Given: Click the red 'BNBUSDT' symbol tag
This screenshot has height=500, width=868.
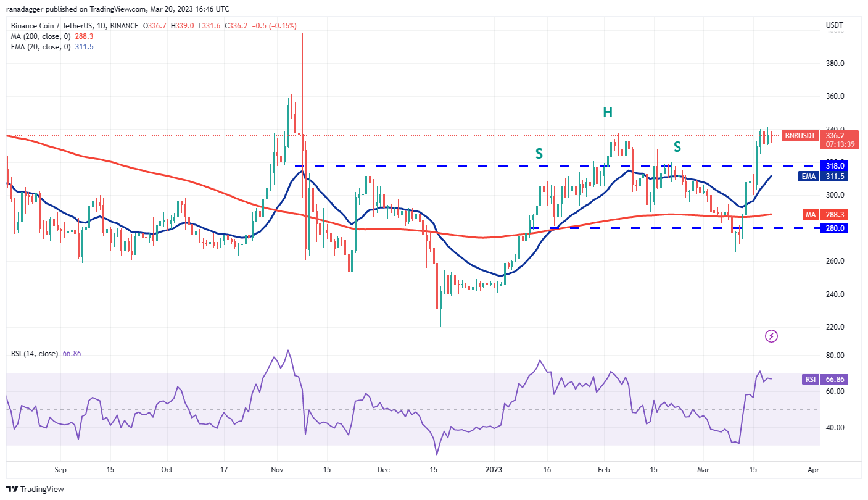Looking at the screenshot, I should (800, 136).
